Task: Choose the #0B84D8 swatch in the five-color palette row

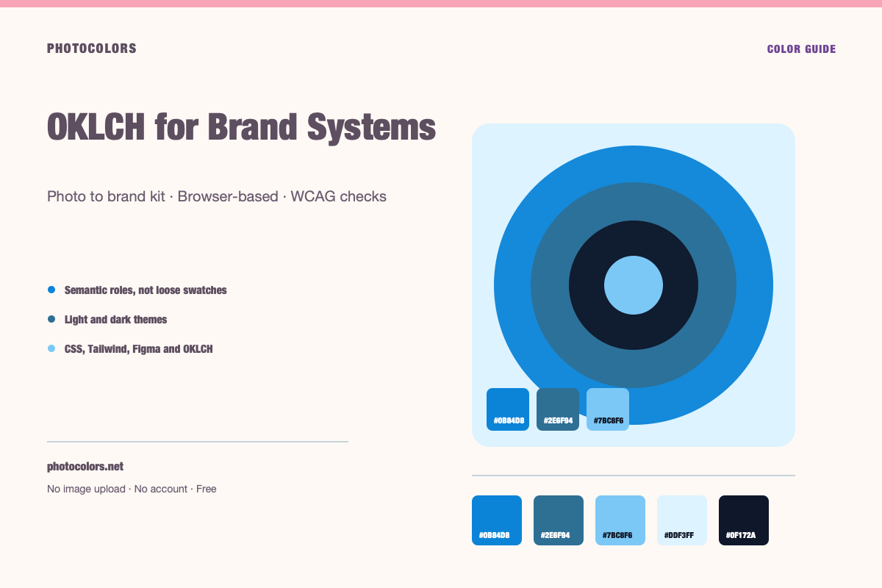Action: (497, 520)
